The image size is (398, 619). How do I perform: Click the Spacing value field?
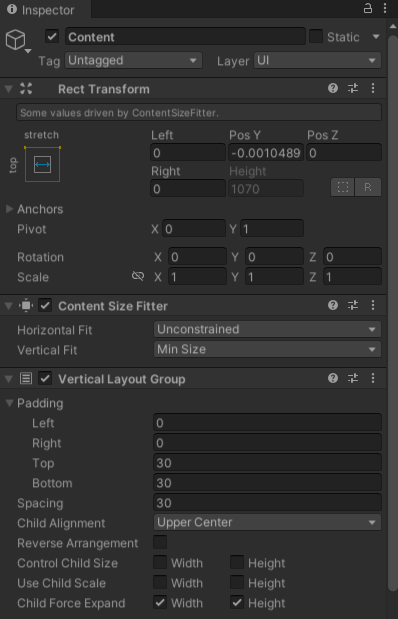[267, 502]
